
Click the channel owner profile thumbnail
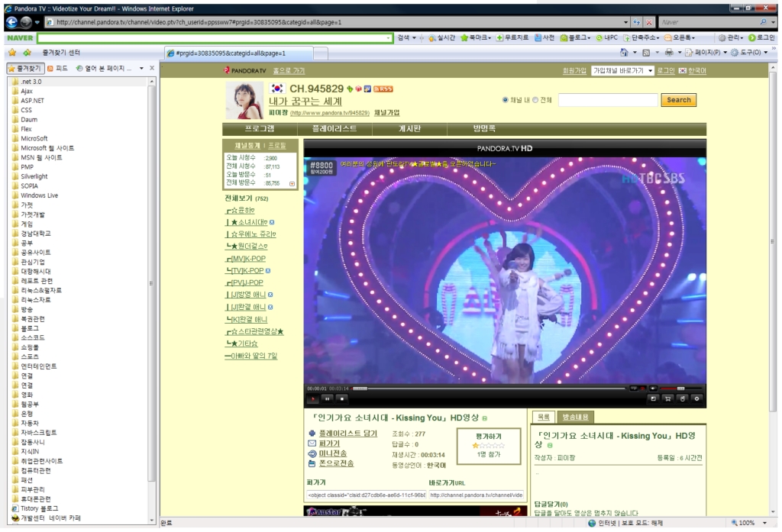(x=244, y=101)
